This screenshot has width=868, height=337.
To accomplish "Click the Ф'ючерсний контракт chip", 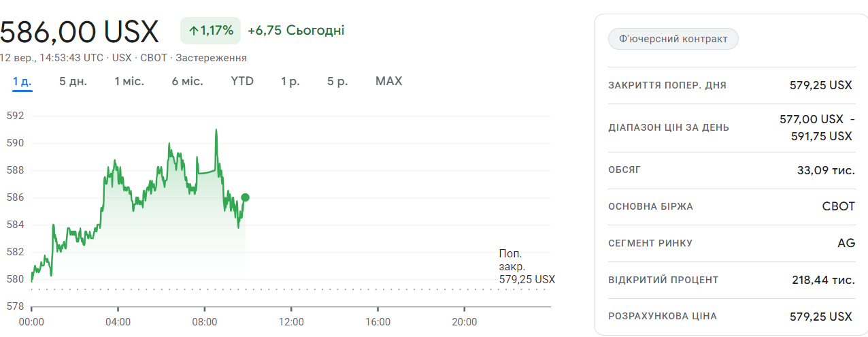I will [x=673, y=39].
